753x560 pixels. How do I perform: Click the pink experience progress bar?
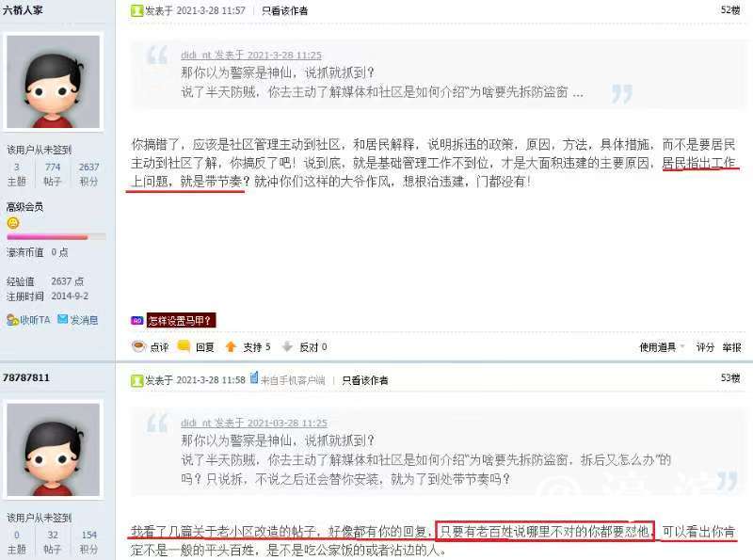[56, 237]
